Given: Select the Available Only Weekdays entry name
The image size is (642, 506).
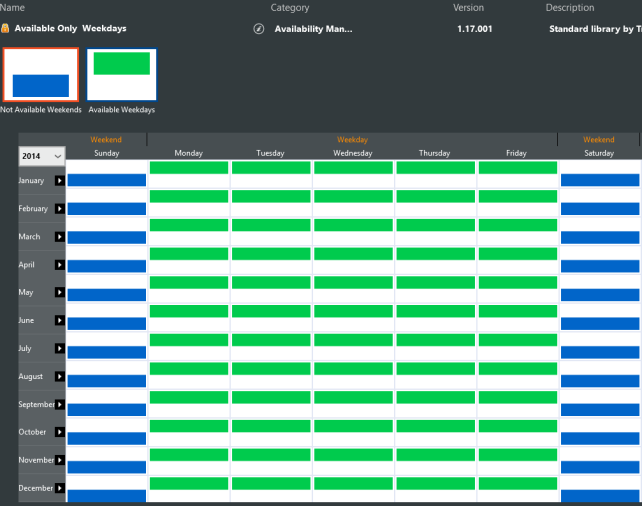Looking at the screenshot, I should (x=70, y=28).
